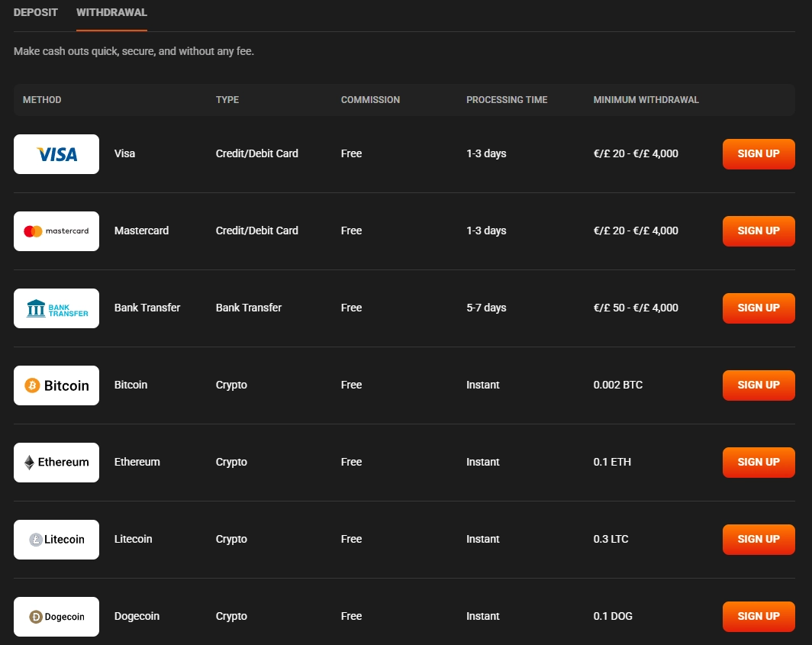Click the Visa logo card
Viewport: 812px width, 645px height.
[x=56, y=154]
